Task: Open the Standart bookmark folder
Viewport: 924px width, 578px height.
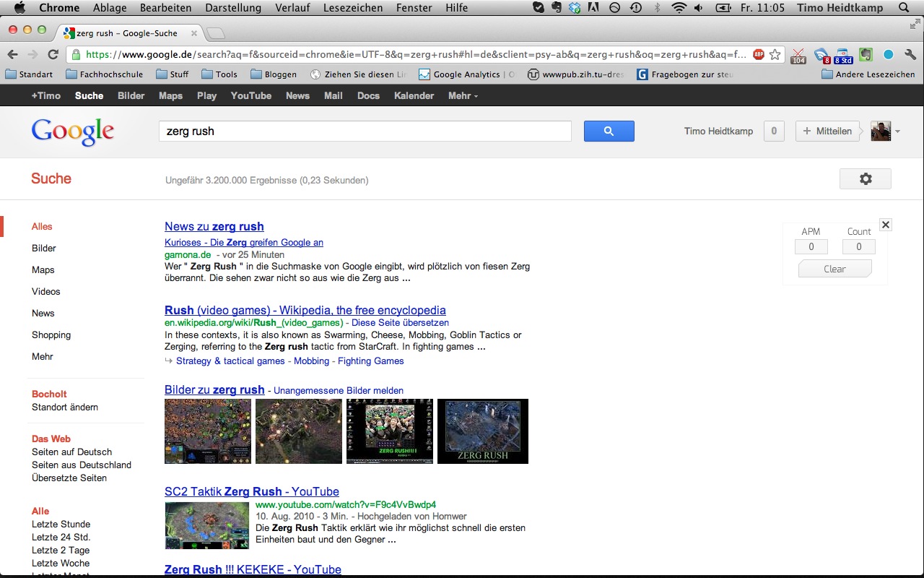Action: click(x=29, y=74)
